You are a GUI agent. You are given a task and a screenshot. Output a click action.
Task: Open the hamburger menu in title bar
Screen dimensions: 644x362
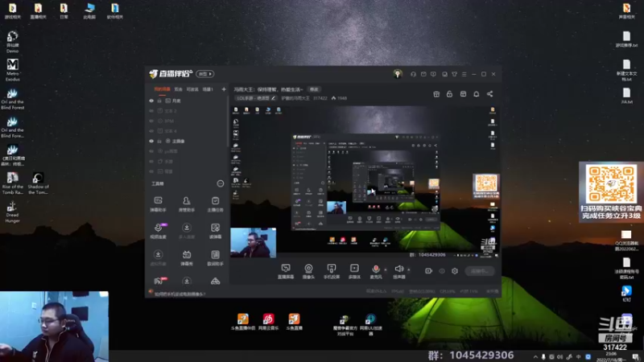pos(464,74)
